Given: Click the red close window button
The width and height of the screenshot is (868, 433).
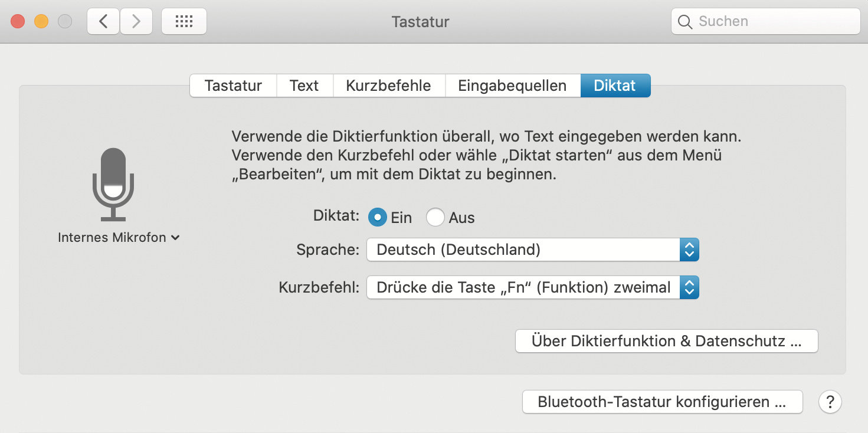Looking at the screenshot, I should pyautogui.click(x=18, y=22).
